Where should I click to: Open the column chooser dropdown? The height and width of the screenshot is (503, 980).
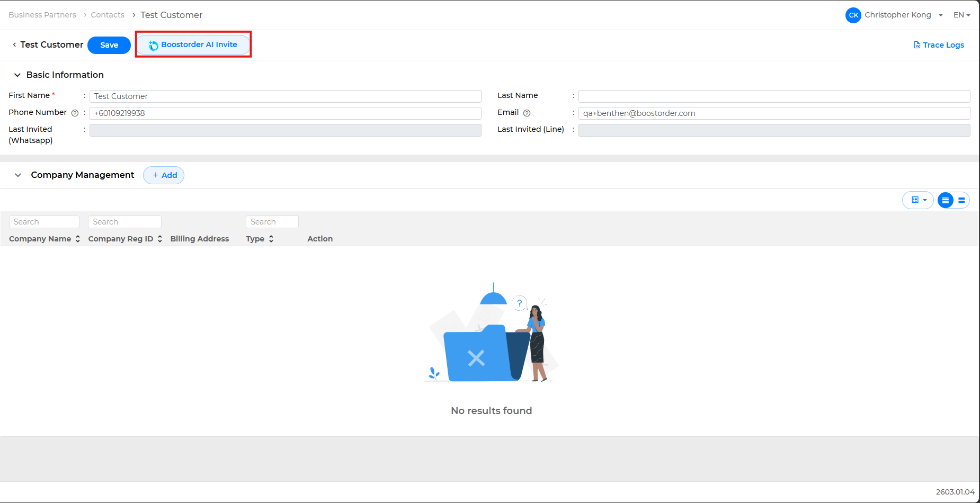pos(918,200)
